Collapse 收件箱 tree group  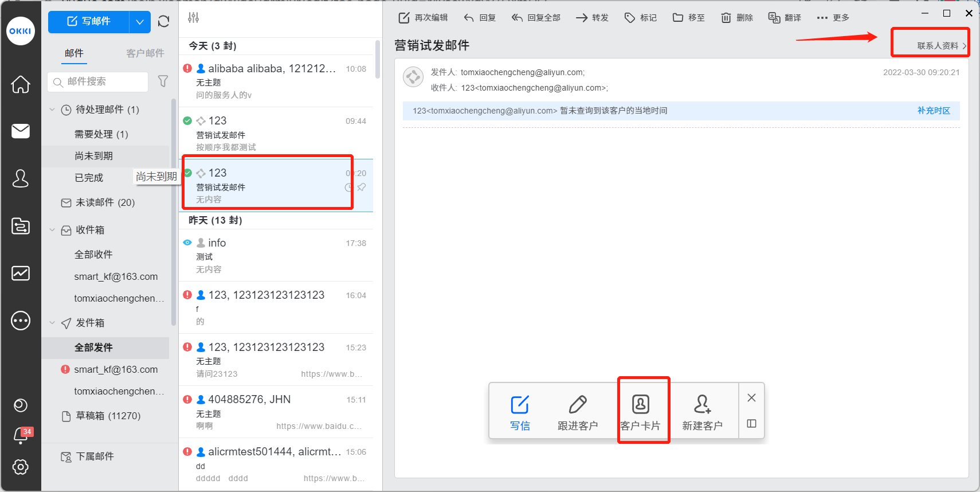coord(52,230)
